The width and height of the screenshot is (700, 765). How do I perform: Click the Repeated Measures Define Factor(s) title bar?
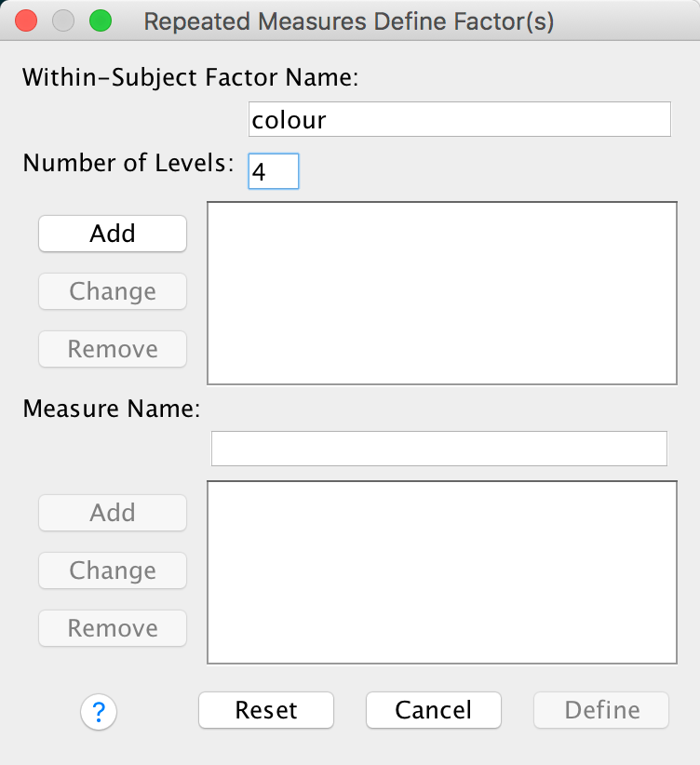(x=349, y=21)
